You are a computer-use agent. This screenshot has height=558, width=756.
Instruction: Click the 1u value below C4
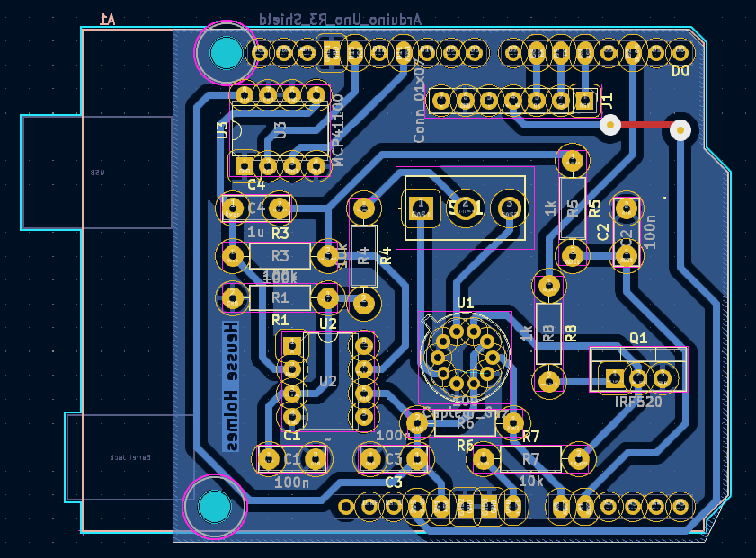255,232
